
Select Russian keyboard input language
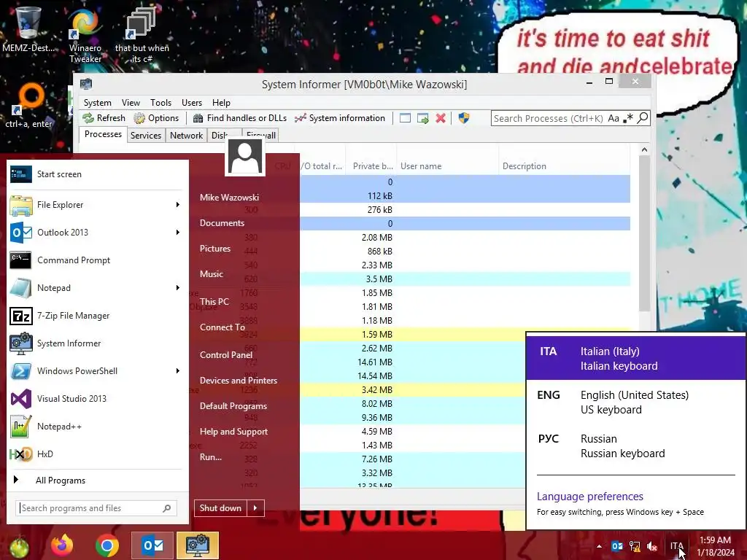[635, 446]
